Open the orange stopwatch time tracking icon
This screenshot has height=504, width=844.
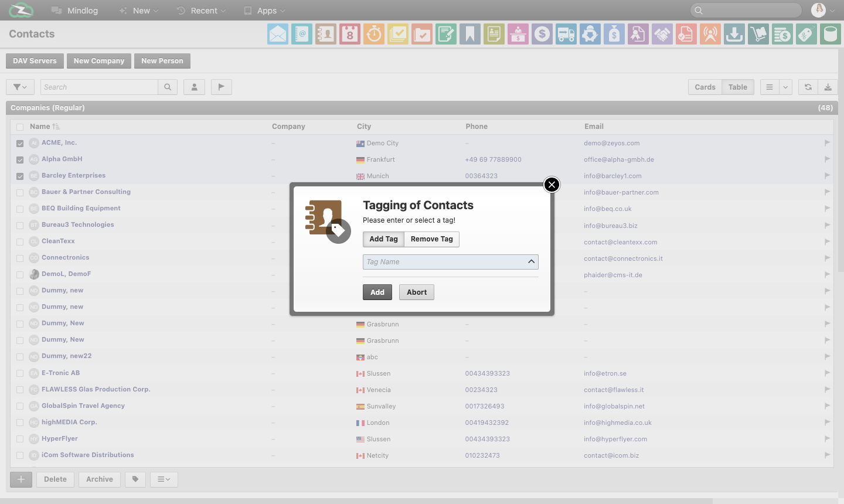[x=374, y=34]
